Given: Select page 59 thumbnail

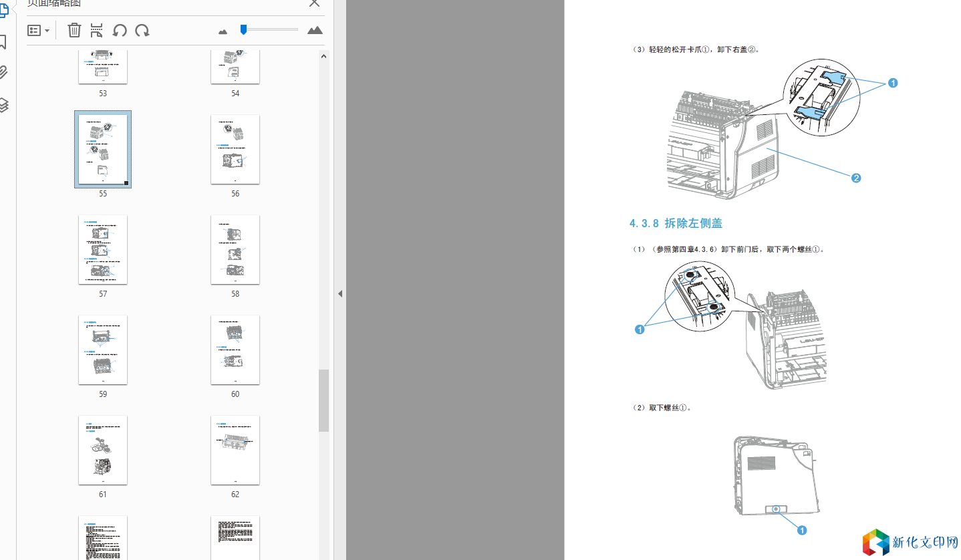Looking at the screenshot, I should [103, 349].
